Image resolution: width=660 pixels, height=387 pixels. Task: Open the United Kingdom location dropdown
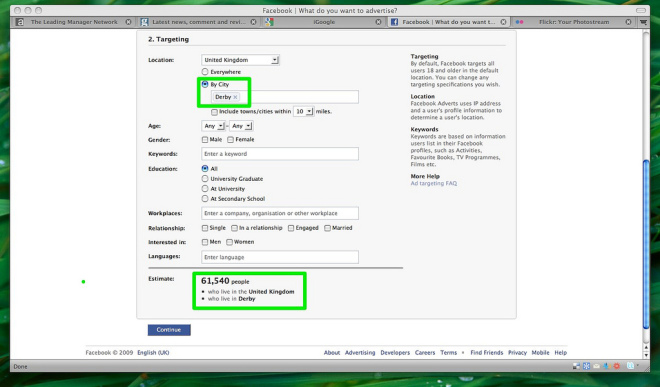(240, 60)
